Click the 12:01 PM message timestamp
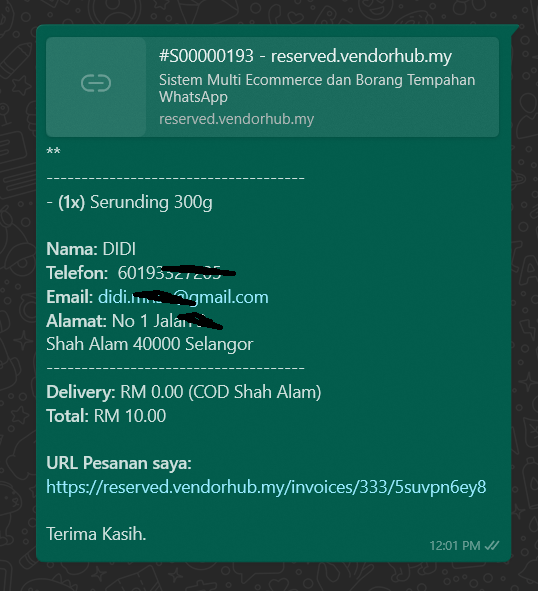The width and height of the screenshot is (538, 591). 455,545
